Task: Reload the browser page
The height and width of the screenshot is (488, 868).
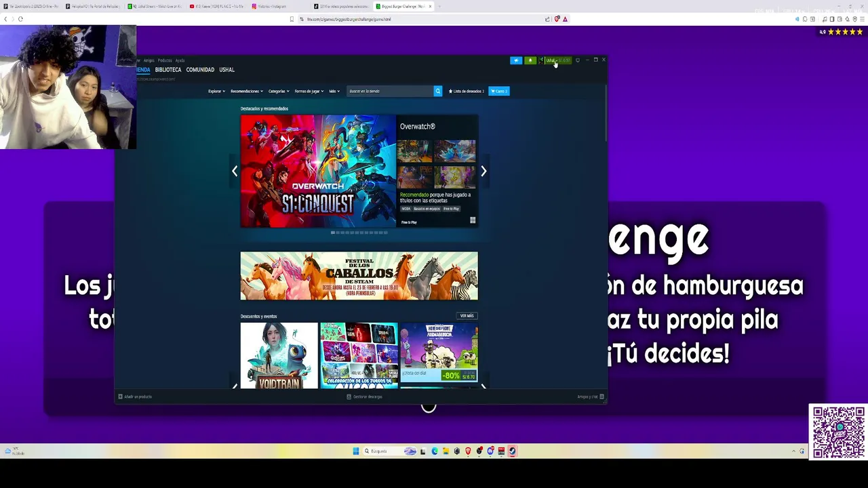Action: (x=20, y=19)
